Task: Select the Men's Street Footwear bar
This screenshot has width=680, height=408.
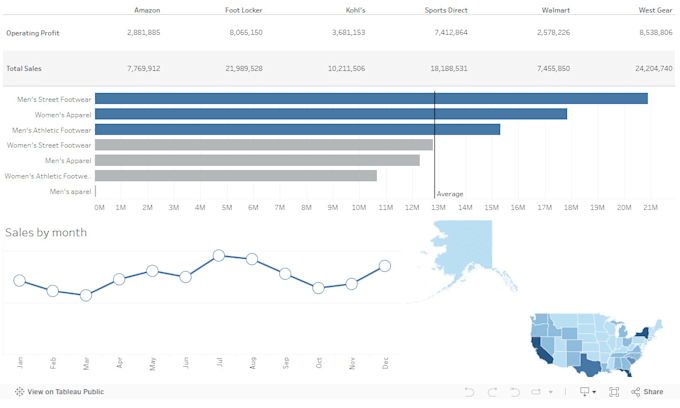Action: tap(371, 99)
